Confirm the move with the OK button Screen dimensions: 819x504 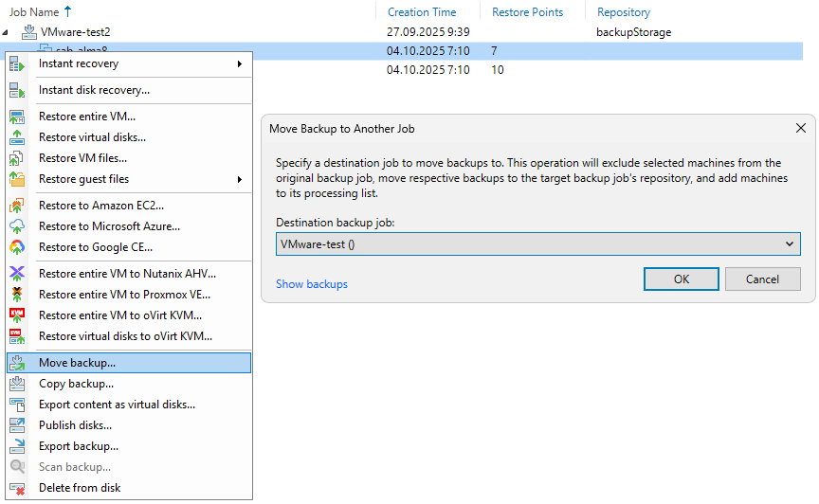pyautogui.click(x=682, y=279)
